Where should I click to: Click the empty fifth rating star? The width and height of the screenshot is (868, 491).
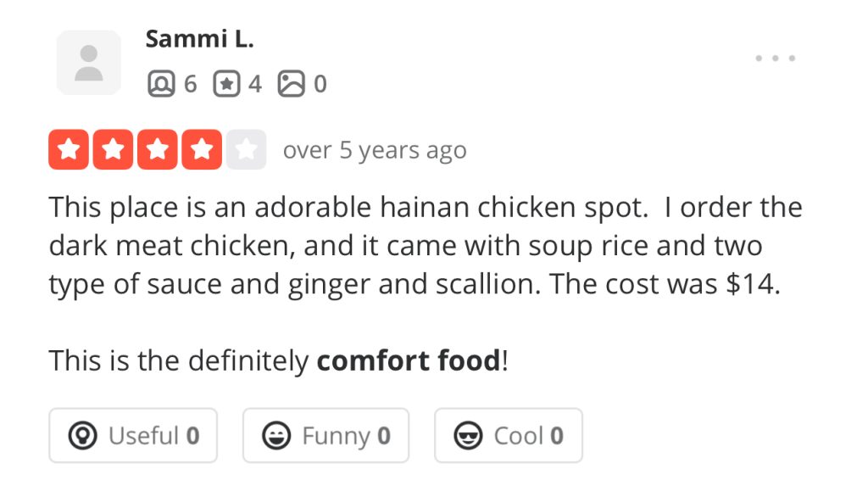(x=246, y=150)
